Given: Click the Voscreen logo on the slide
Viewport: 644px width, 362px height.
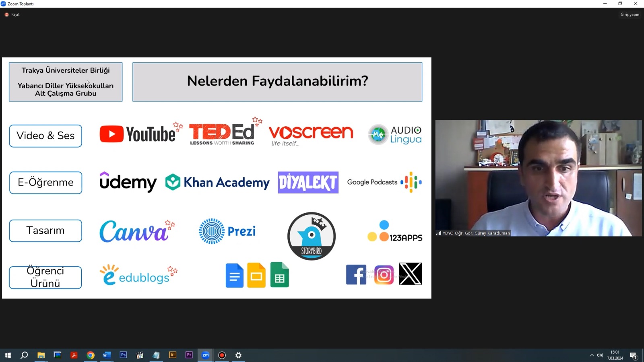Looking at the screenshot, I should (x=311, y=135).
